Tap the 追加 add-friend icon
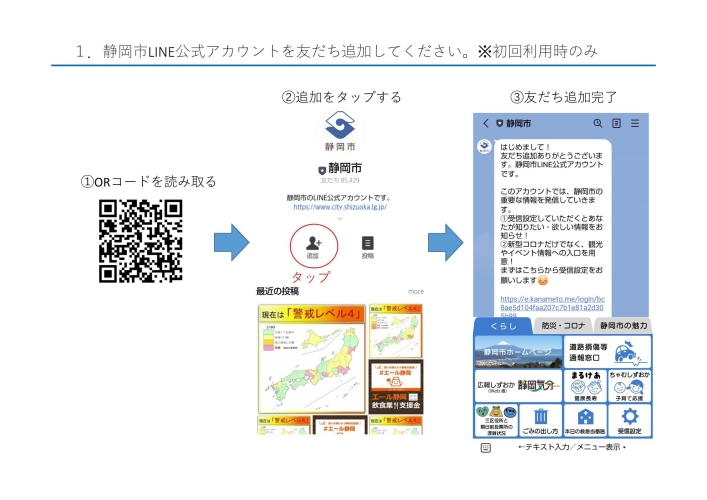Image resolution: width=707 pixels, height=500 pixels. pos(313,246)
